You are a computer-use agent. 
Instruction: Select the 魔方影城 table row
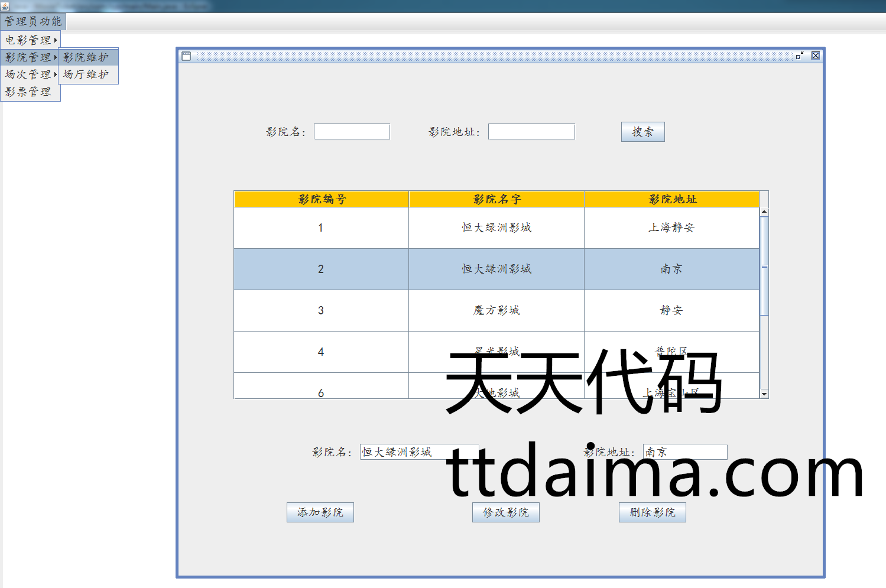pyautogui.click(x=496, y=310)
